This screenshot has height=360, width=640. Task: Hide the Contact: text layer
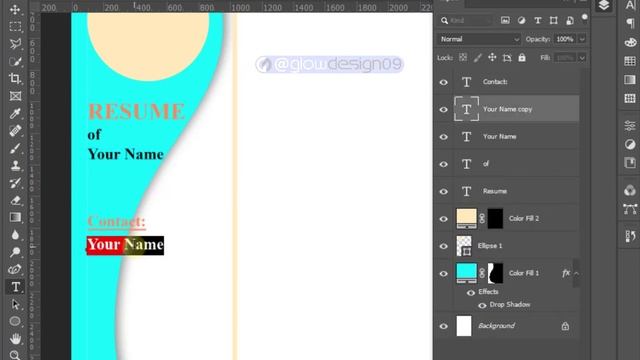pyautogui.click(x=444, y=82)
